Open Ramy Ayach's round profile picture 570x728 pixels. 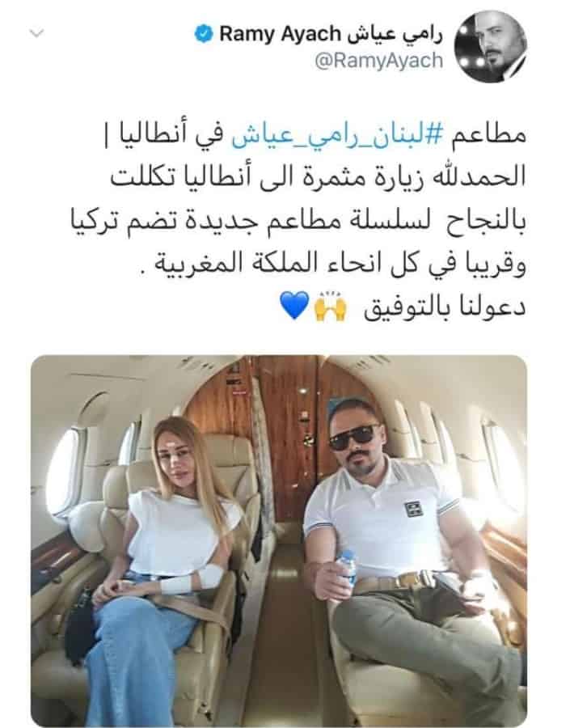click(x=491, y=46)
